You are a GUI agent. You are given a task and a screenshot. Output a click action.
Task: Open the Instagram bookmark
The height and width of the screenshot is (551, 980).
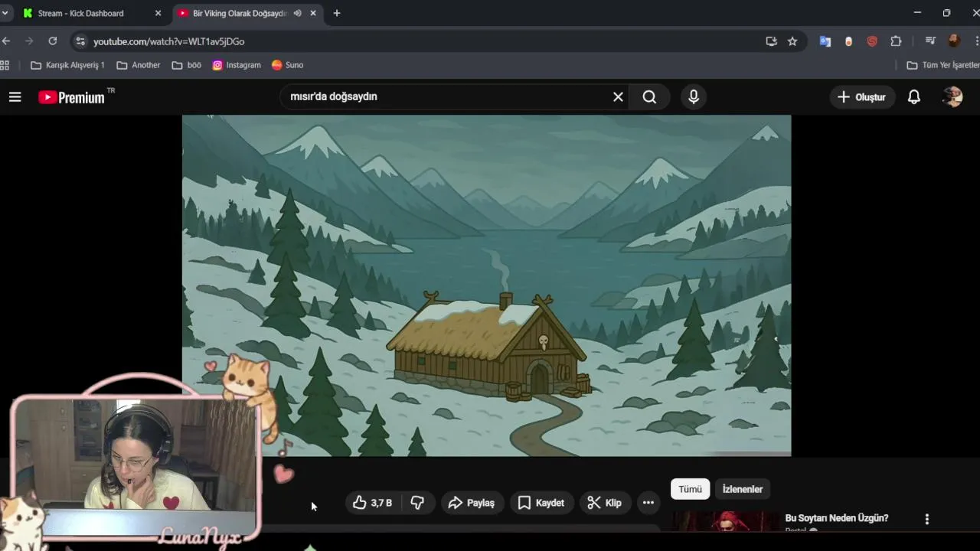[x=237, y=65]
